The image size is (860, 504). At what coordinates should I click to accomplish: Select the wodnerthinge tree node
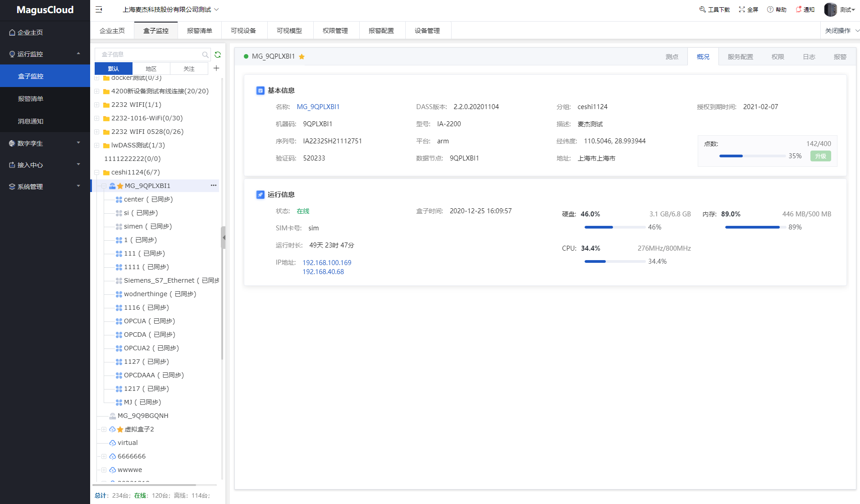click(x=156, y=294)
